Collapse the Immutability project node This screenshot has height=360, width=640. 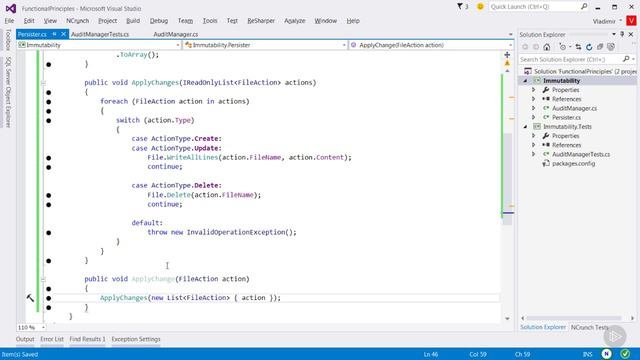click(525, 81)
